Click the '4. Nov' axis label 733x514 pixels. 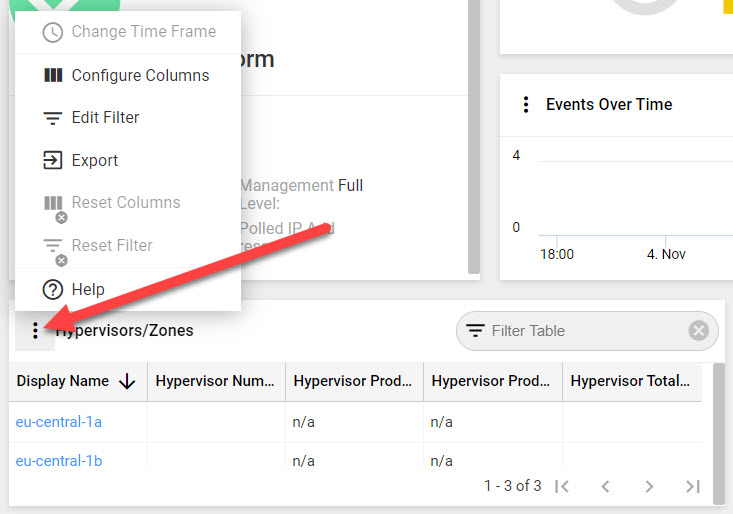[x=666, y=254]
